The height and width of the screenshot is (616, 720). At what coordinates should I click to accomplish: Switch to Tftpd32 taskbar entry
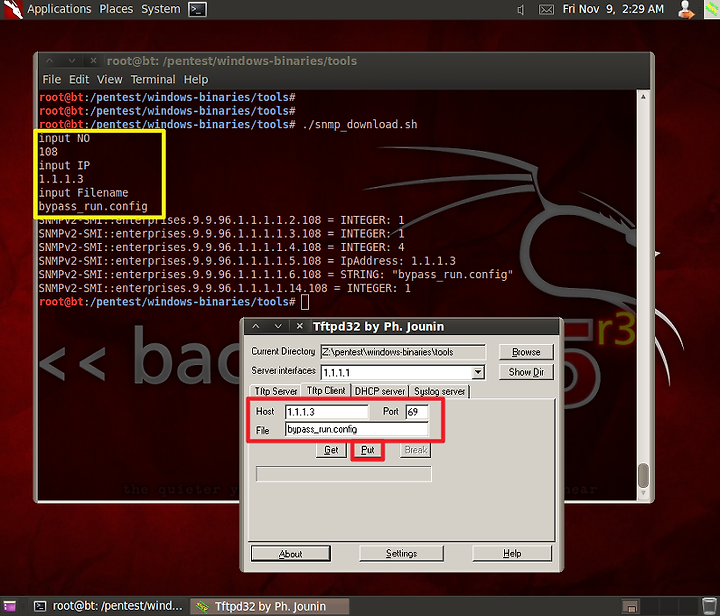click(x=270, y=606)
